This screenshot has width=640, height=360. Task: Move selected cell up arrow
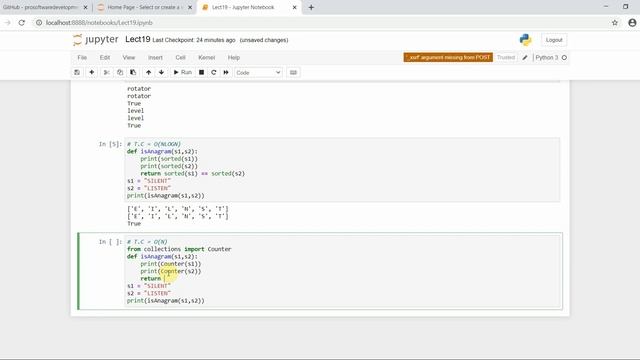tap(149, 72)
